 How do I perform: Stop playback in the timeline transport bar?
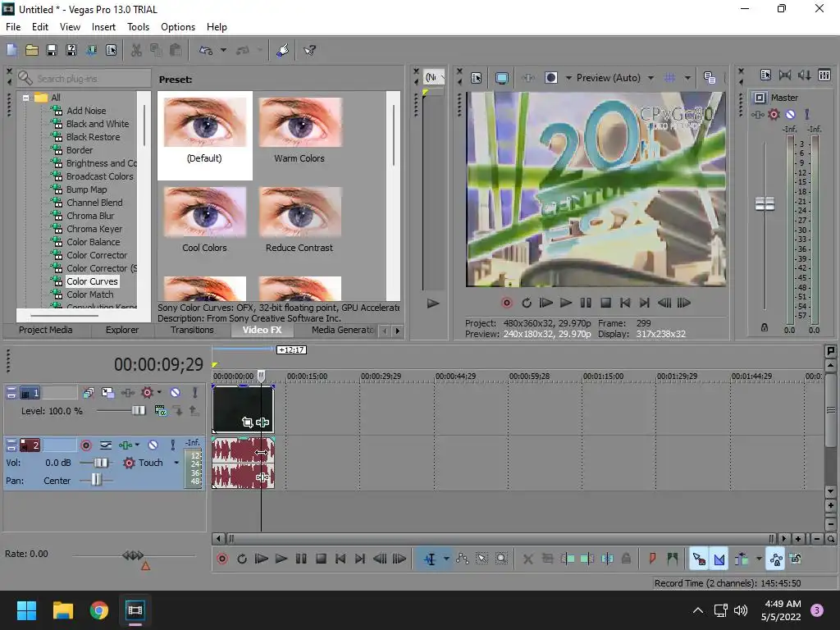pos(321,559)
